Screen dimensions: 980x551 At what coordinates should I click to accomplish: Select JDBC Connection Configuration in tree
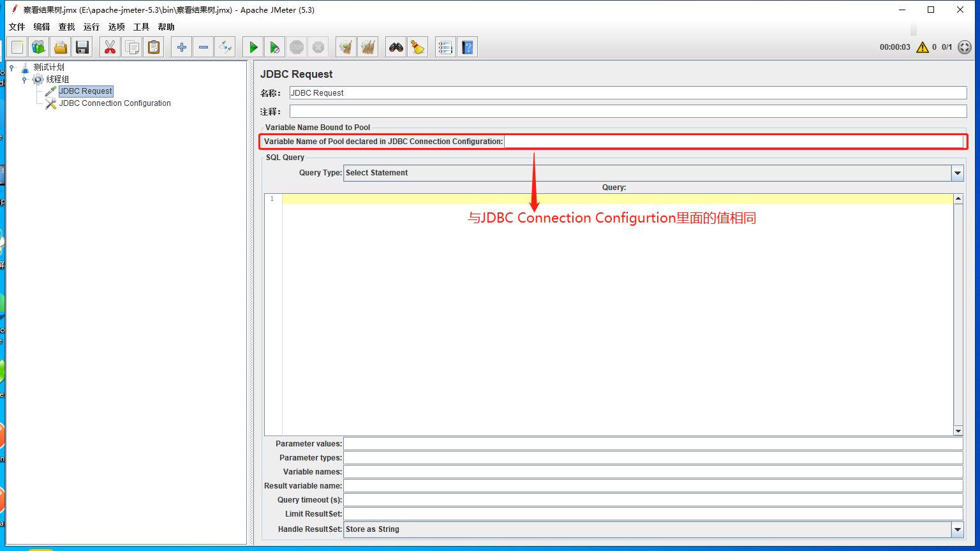click(115, 103)
